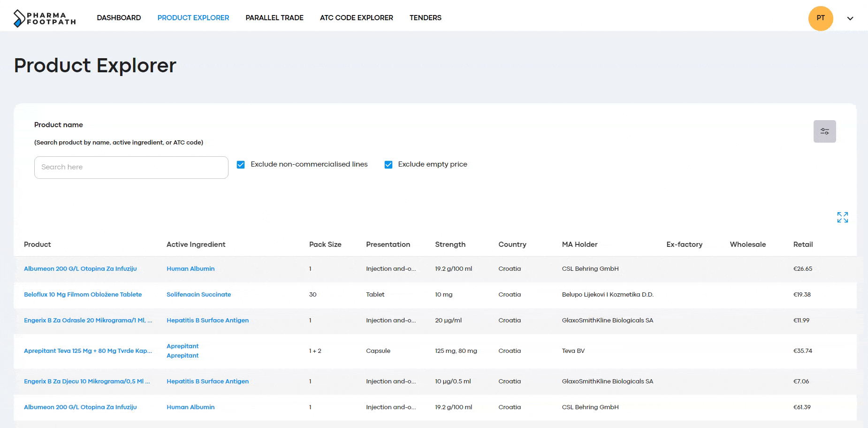Open the filter settings sliders icon
868x428 pixels.
(x=824, y=131)
